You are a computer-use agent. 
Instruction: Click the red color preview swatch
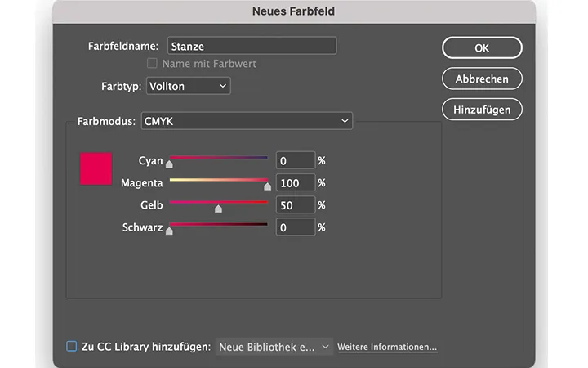point(96,169)
